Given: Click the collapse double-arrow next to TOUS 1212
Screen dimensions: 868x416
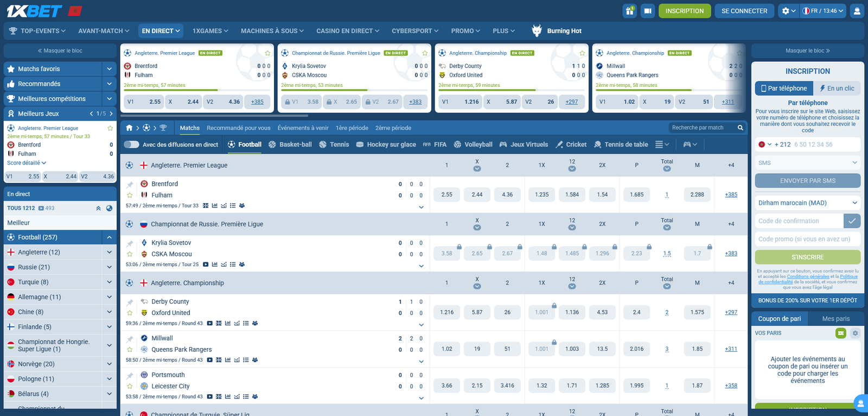Looking at the screenshot, I should (x=98, y=208).
